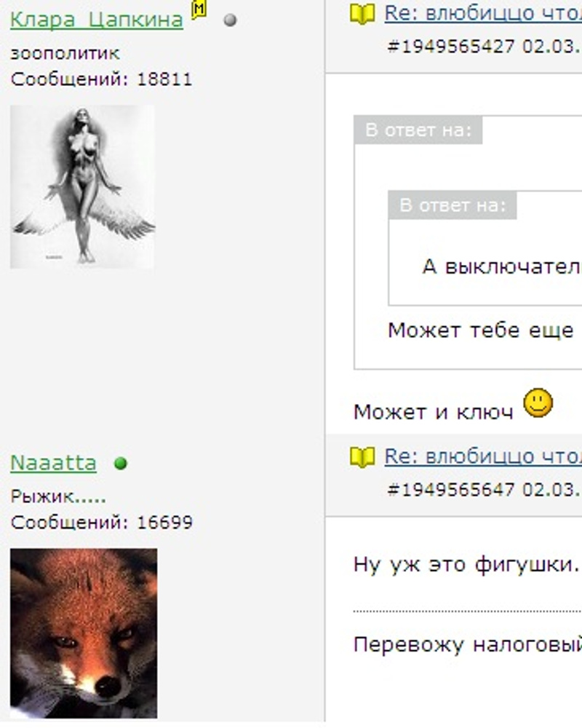Click the fox avatar of Naaatta
This screenshot has height=728, width=582.
pyautogui.click(x=84, y=633)
